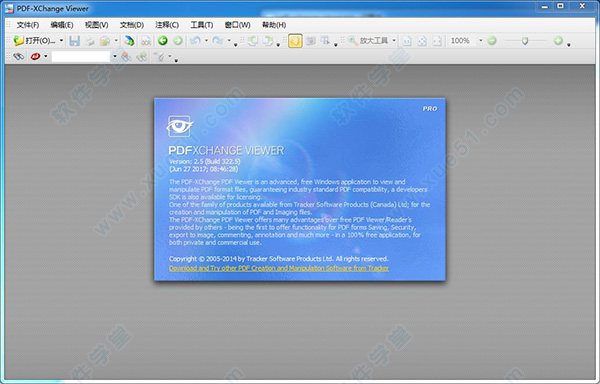
Task: Click the PRO label on the splash
Action: coord(430,109)
